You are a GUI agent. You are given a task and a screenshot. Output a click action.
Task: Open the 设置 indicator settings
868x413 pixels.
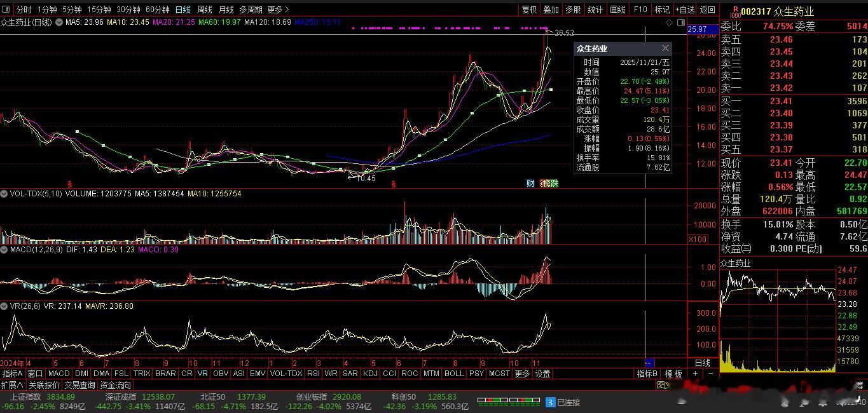[542, 374]
